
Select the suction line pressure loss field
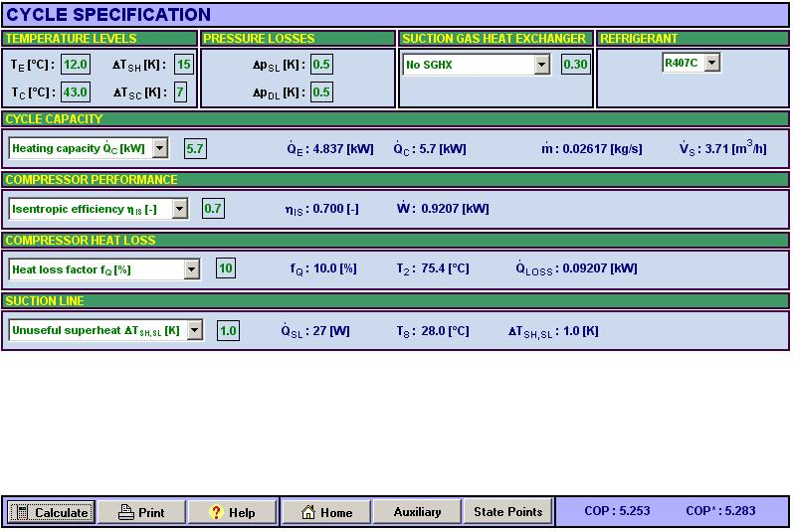click(321, 65)
